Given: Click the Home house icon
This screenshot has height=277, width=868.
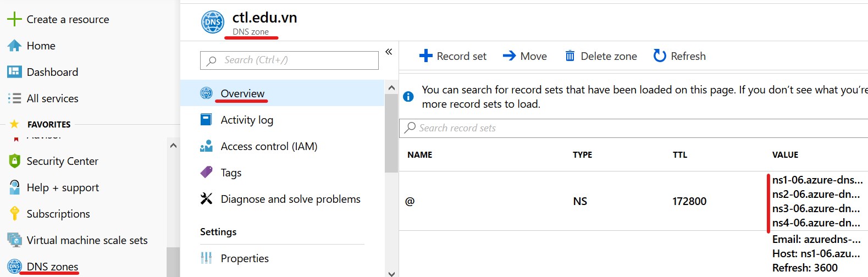Looking at the screenshot, I should coord(14,46).
